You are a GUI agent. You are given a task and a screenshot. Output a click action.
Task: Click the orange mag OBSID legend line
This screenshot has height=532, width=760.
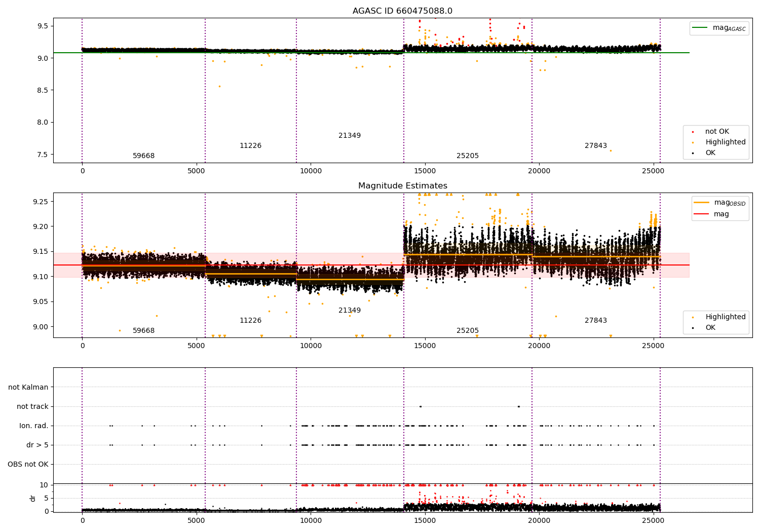click(x=702, y=203)
